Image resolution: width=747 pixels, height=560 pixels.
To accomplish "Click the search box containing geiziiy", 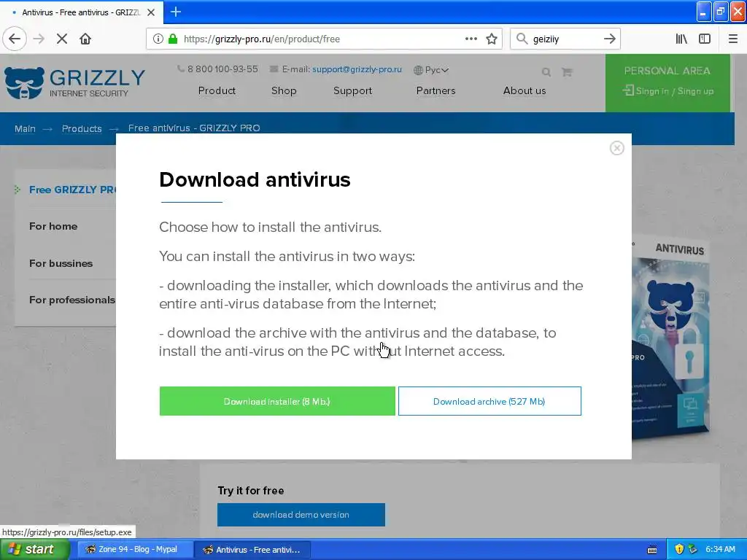I will tap(565, 39).
